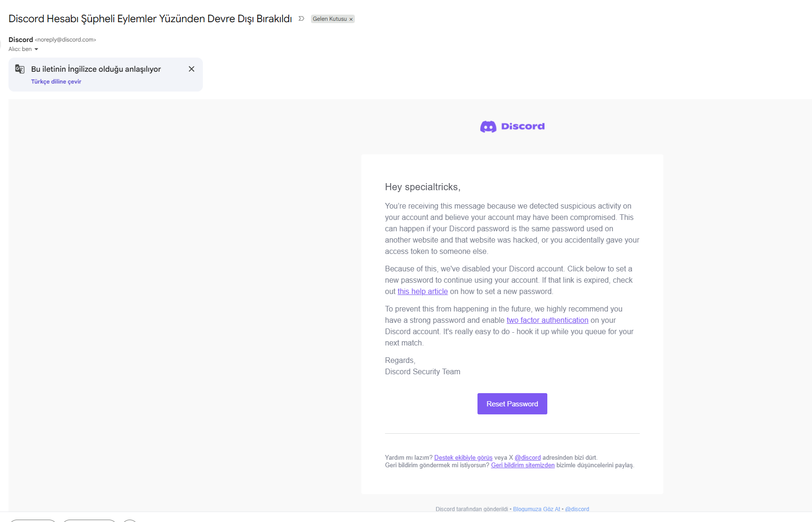Dismiss the translation suggestion banner
The height and width of the screenshot is (522, 812).
(192, 69)
